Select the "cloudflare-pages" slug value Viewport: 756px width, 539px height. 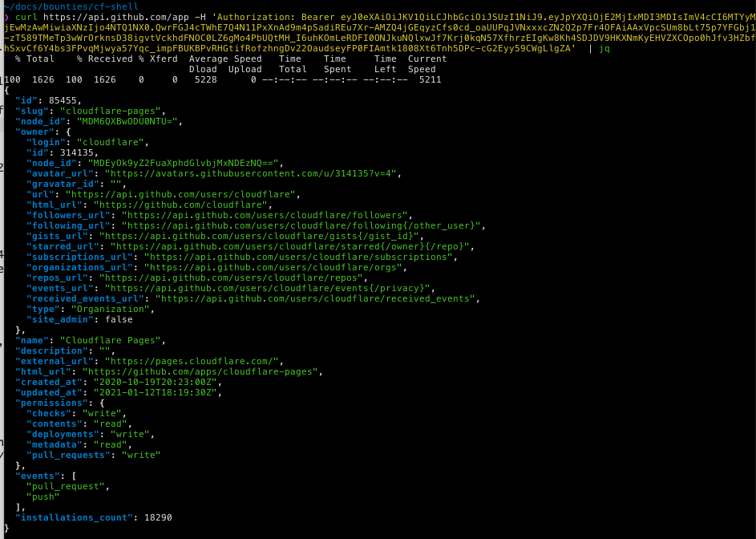pyautogui.click(x=111, y=111)
